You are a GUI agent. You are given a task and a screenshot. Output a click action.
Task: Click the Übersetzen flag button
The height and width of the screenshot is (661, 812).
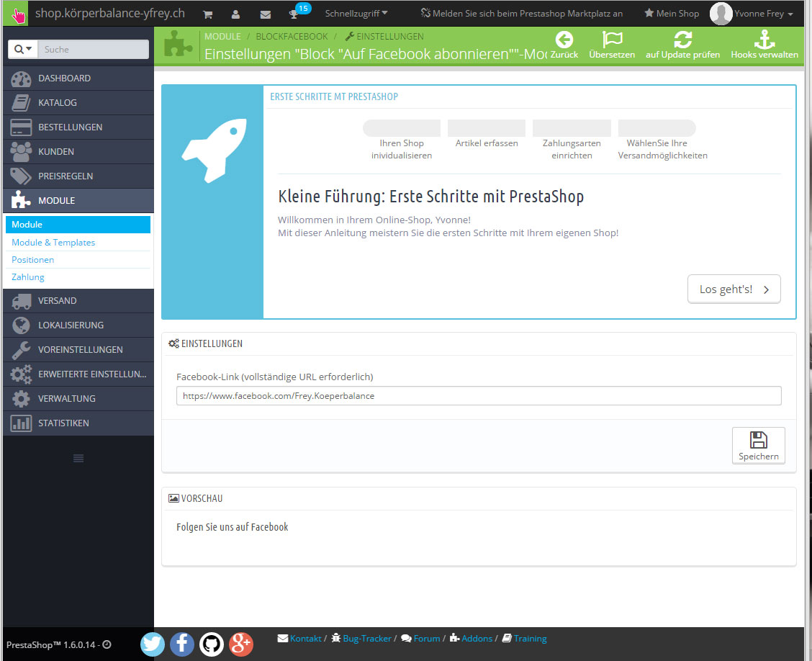tap(612, 45)
